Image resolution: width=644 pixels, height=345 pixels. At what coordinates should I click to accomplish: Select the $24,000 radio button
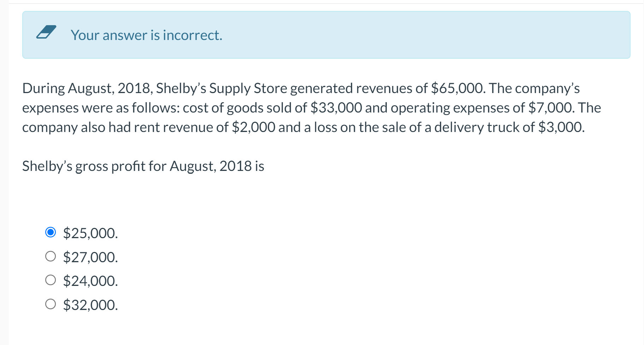[x=51, y=280]
